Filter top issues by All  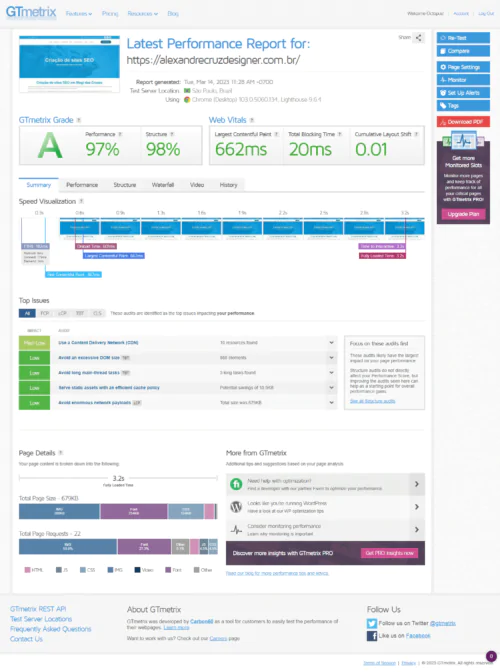tap(27, 313)
